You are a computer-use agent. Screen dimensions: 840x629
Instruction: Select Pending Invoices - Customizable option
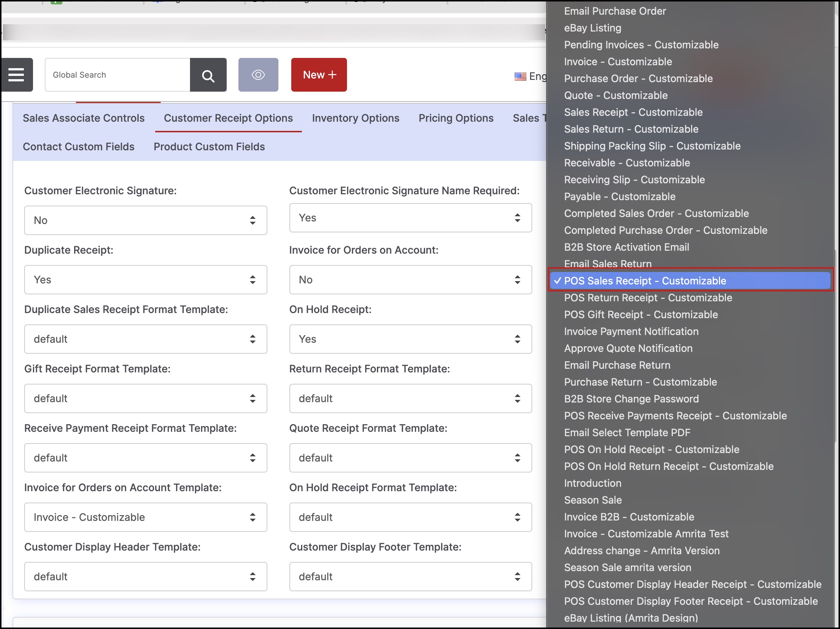690,45
